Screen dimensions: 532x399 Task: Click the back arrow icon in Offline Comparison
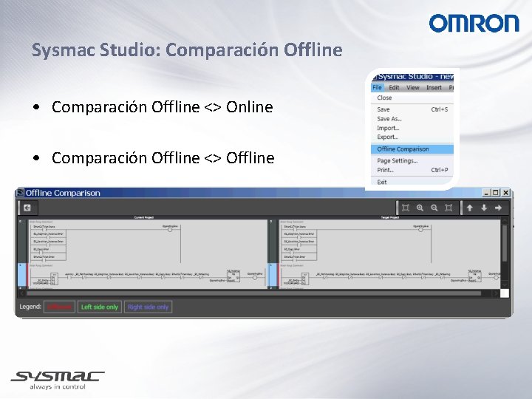pyautogui.click(x=27, y=208)
